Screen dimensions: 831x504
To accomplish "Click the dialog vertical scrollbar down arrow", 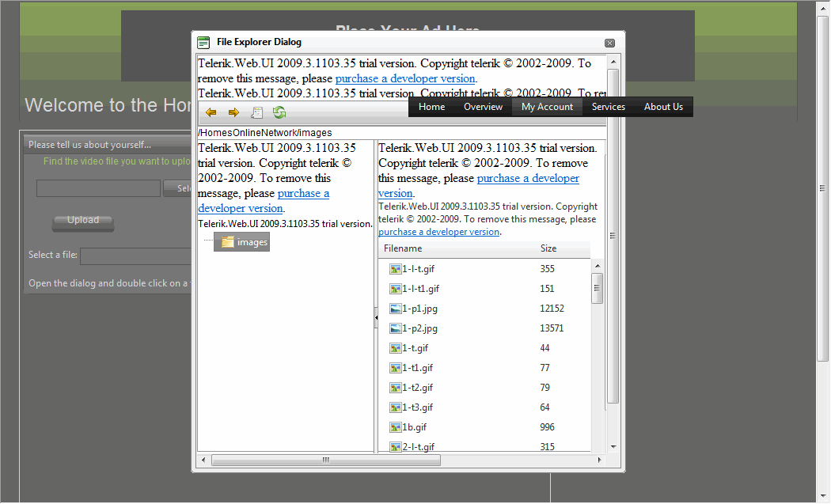I will tap(613, 447).
